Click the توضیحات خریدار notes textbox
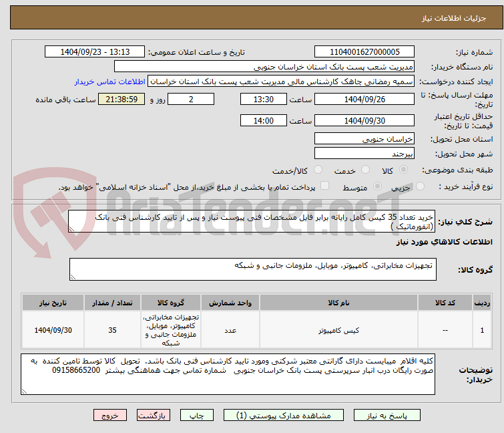504x433 pixels. click(x=228, y=374)
